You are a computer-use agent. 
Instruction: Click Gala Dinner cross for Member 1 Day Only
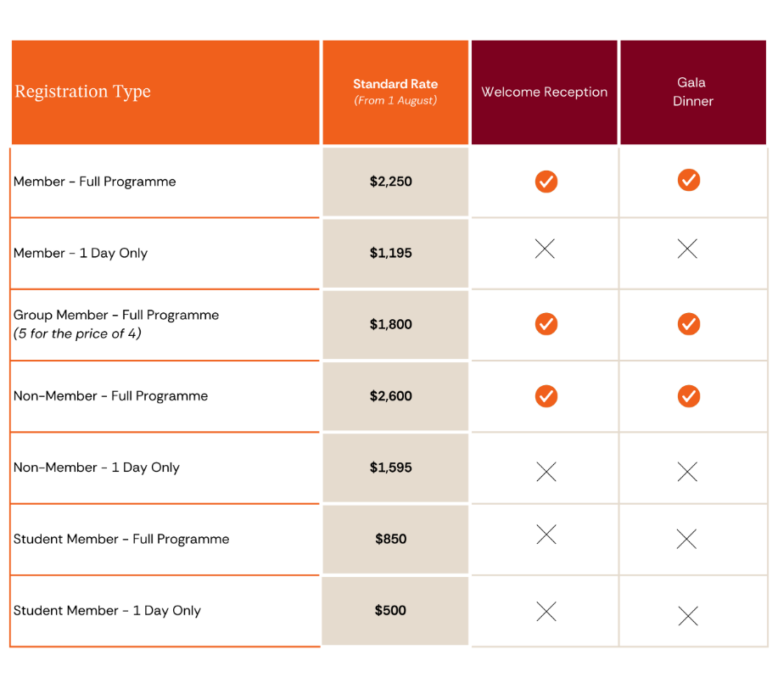pyautogui.click(x=688, y=249)
